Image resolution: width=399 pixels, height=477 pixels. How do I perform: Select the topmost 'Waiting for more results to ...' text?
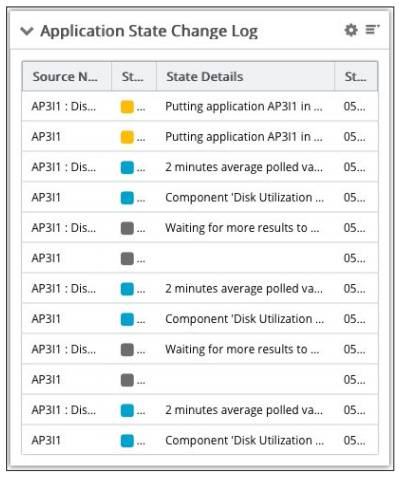pyautogui.click(x=242, y=228)
